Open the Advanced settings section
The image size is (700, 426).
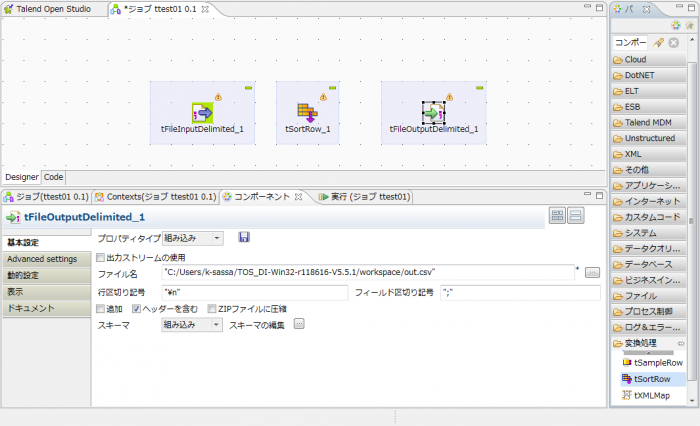(x=46, y=259)
